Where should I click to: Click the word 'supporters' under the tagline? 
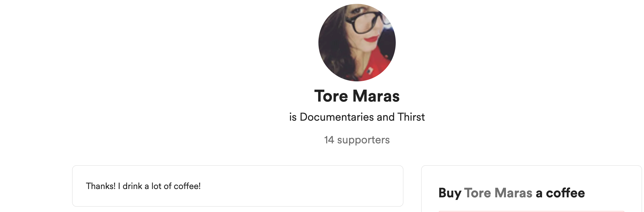(x=363, y=140)
